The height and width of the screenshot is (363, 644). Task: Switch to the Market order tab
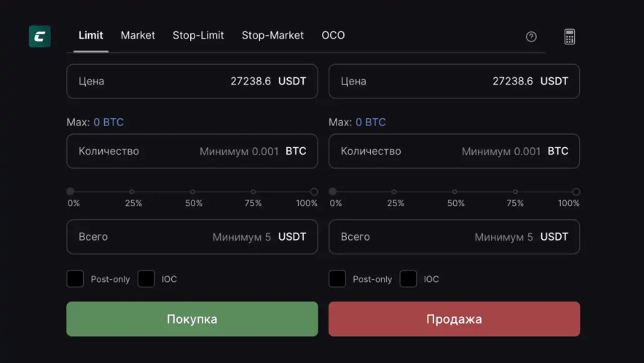tap(138, 35)
